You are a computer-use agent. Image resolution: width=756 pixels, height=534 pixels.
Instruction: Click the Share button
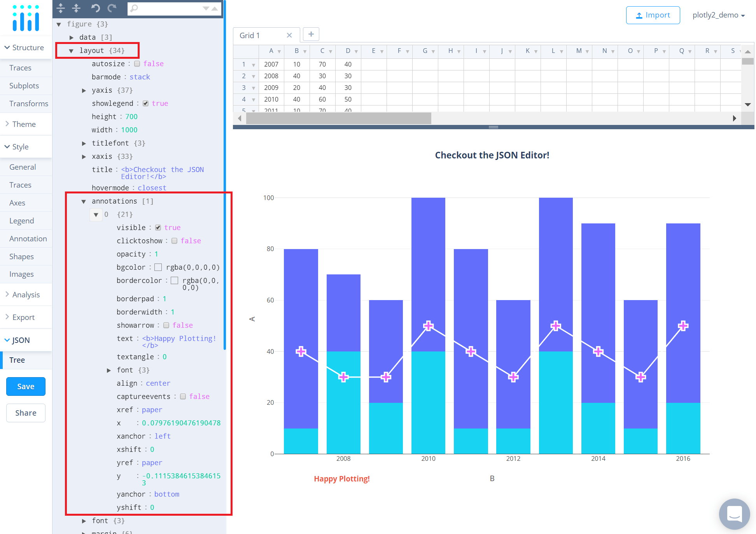(x=26, y=413)
